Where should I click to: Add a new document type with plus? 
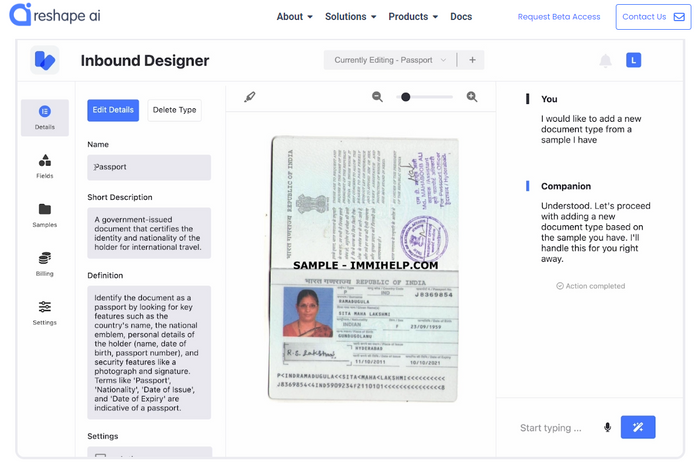click(472, 60)
